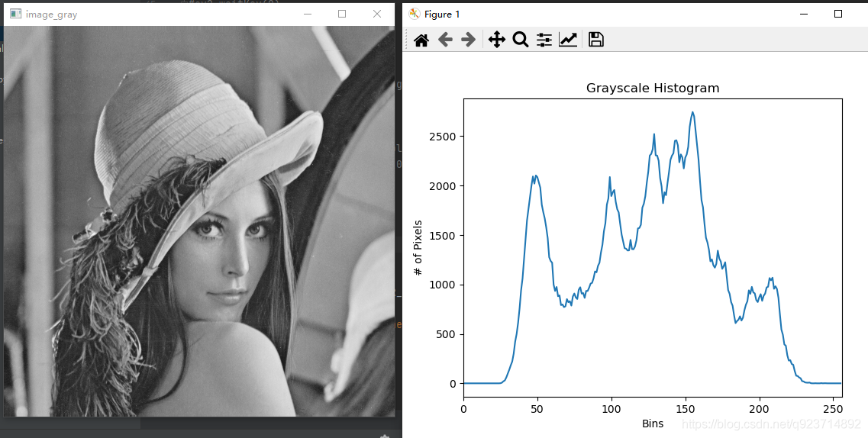Close the image_gray window
Image resolution: width=868 pixels, height=438 pixels.
point(377,14)
